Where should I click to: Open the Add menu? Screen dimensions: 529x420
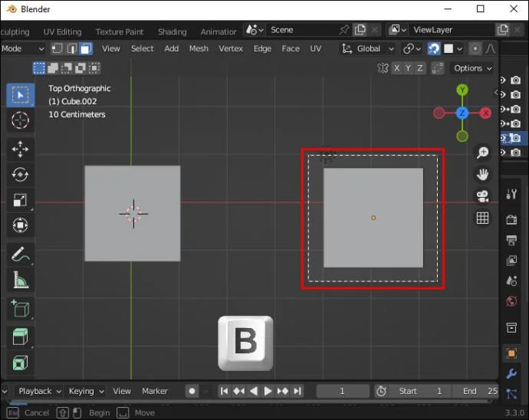(172, 49)
